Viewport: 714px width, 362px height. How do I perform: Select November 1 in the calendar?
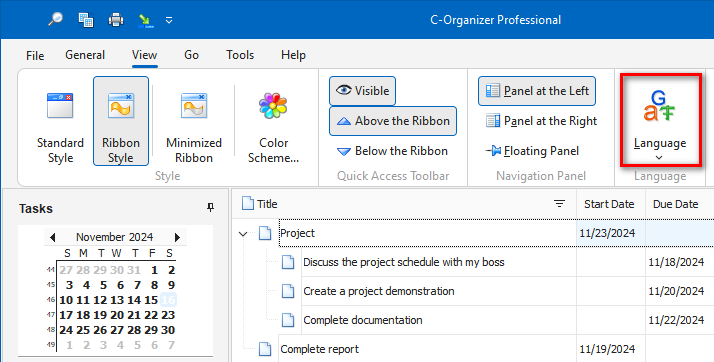point(155,270)
